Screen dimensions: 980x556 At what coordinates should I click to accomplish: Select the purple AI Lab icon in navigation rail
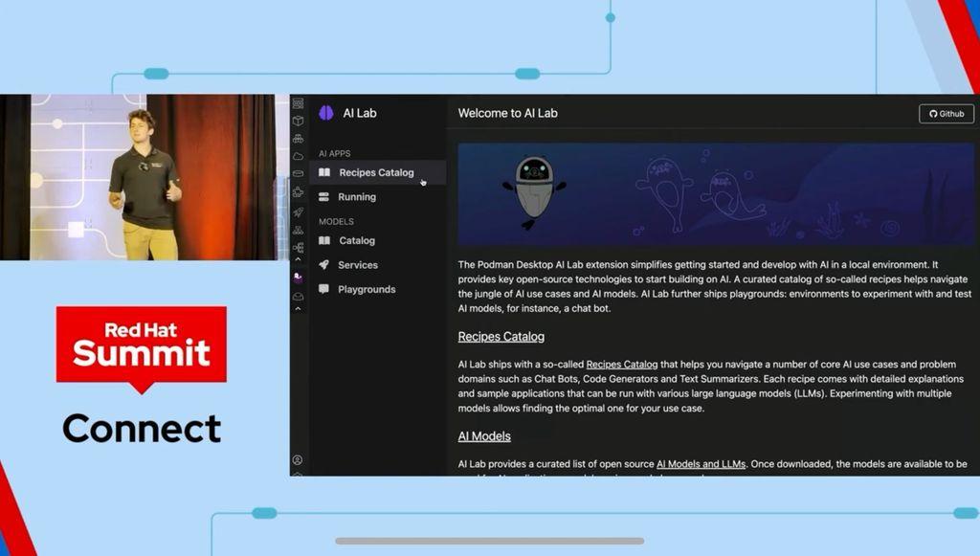point(299,278)
